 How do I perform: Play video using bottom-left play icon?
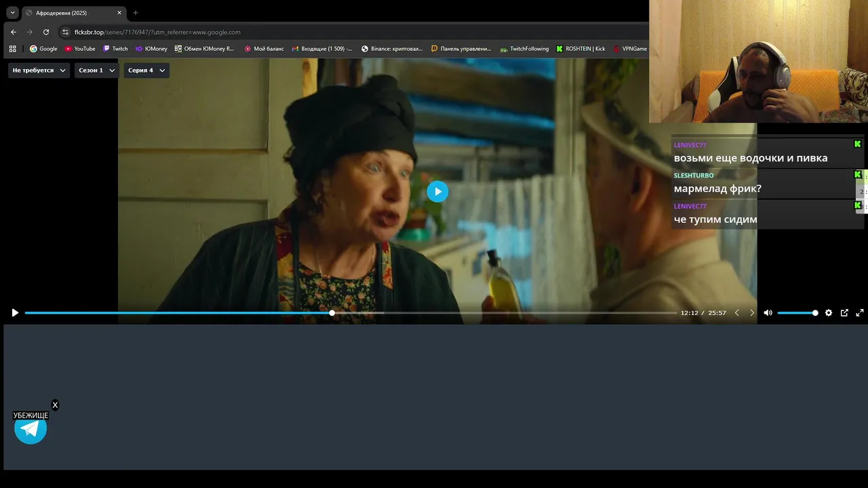[15, 313]
